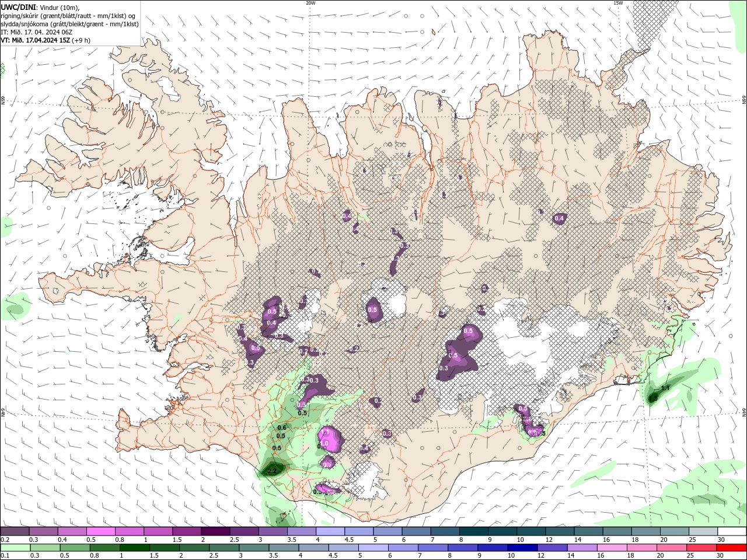The height and width of the screenshot is (560, 747).
Task: Pick the upper legend swatch between 4 and 4.5
Action: click(330, 531)
